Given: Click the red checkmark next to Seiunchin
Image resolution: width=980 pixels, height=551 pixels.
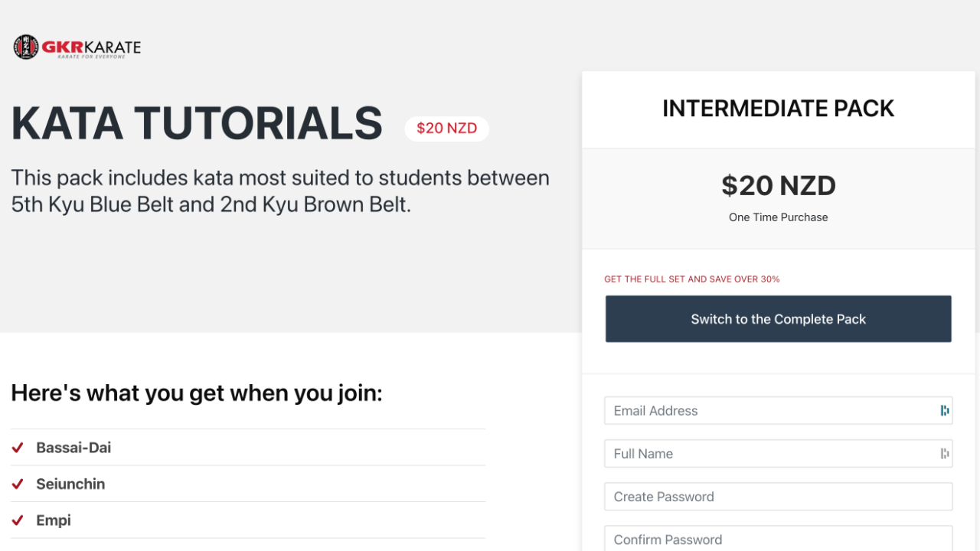Looking at the screenshot, I should [x=18, y=484].
